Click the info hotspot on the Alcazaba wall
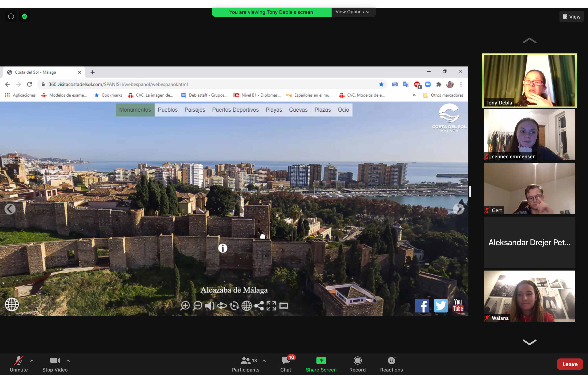588x375 pixels. (223, 248)
